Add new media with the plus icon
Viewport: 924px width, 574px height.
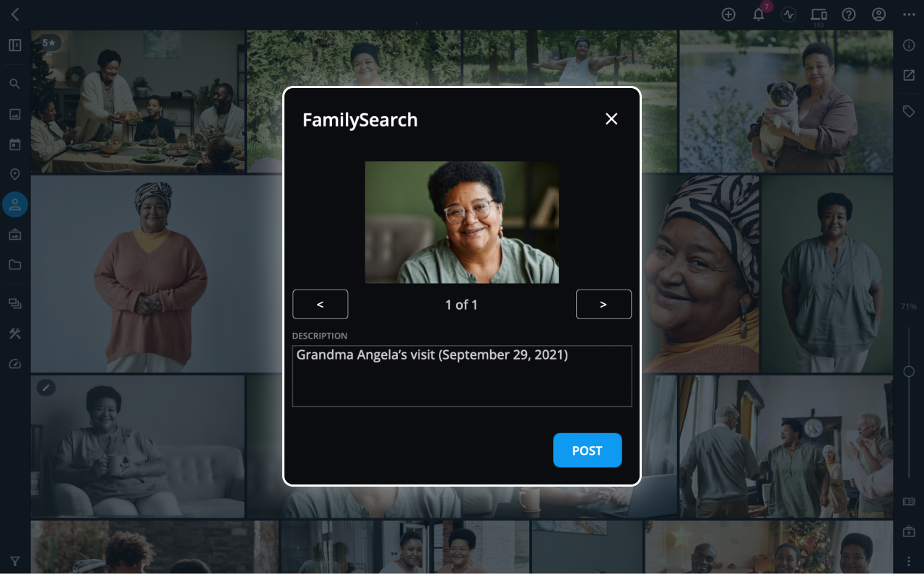tap(728, 14)
